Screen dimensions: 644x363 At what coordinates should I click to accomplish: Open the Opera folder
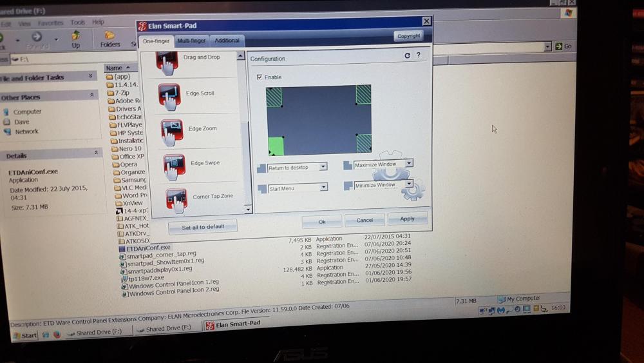(124, 164)
